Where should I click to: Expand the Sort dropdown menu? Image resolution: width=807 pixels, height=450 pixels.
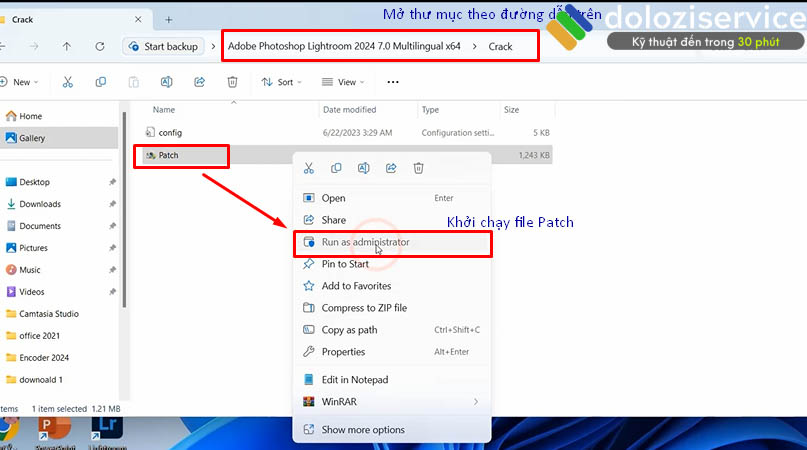(279, 82)
